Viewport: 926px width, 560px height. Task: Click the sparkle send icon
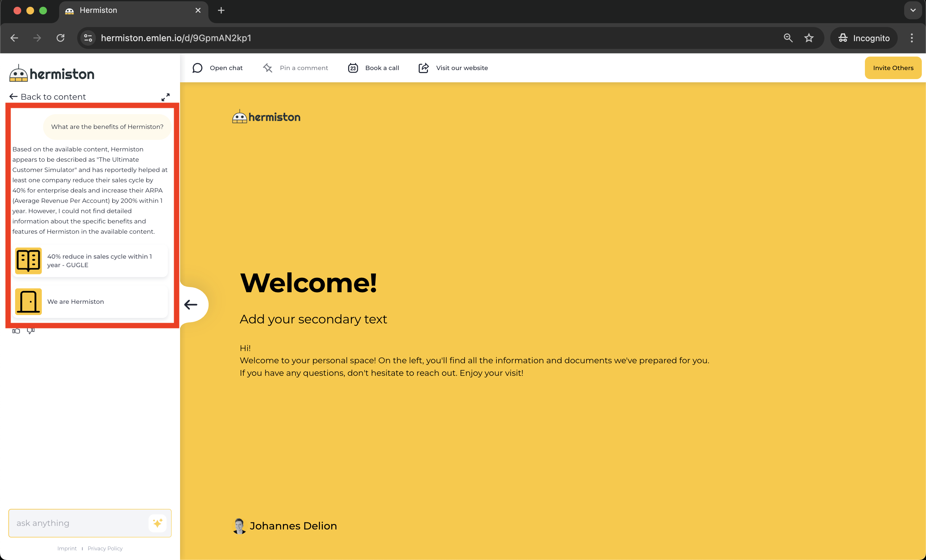(158, 523)
